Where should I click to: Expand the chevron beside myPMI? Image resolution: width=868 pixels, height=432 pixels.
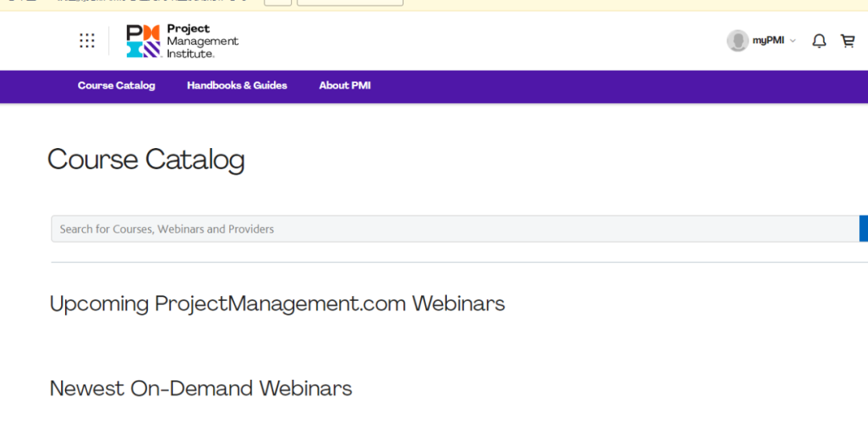(x=792, y=41)
